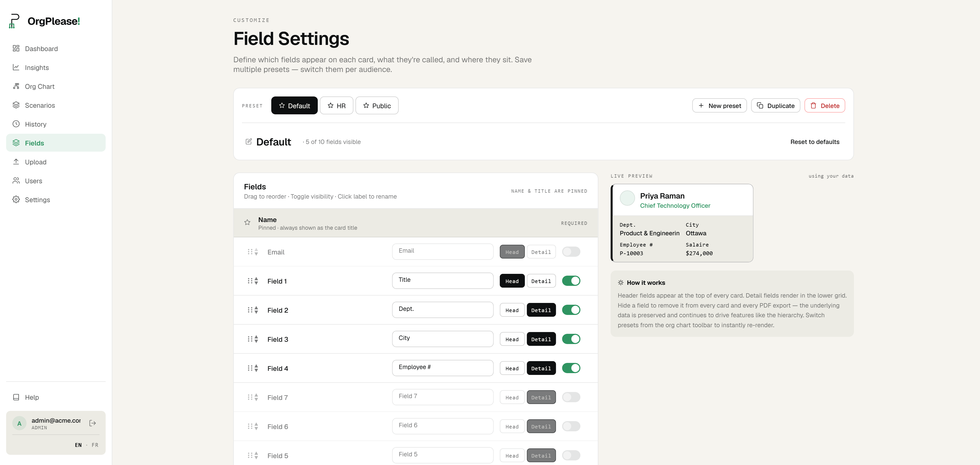This screenshot has width=980, height=465.
Task: Enable the Field 6 visibility toggle
Action: coord(571,426)
